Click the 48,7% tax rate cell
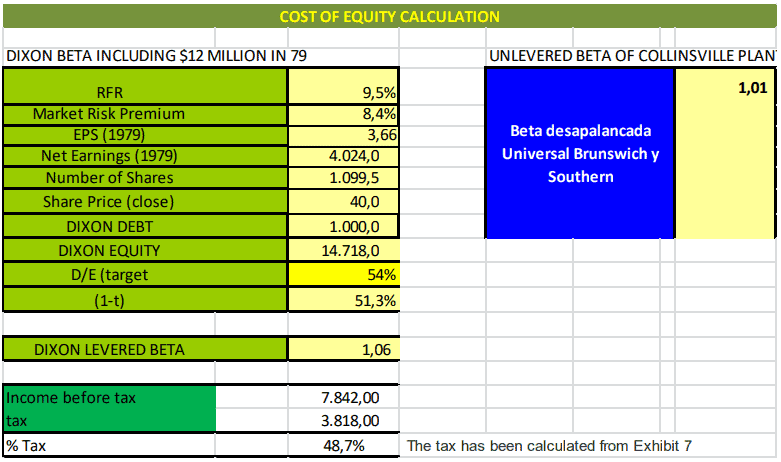This screenshot has width=781, height=462. pyautogui.click(x=344, y=445)
